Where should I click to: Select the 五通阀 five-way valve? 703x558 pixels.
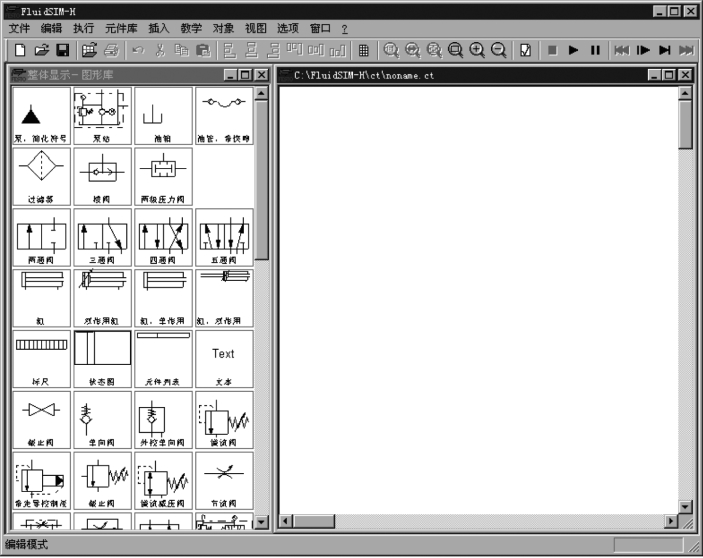[224, 238]
